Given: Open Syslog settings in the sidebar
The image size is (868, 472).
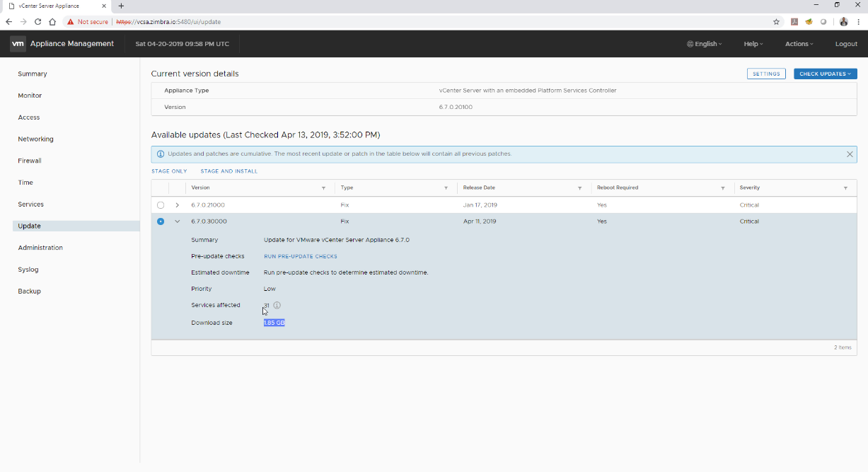Looking at the screenshot, I should (x=28, y=270).
